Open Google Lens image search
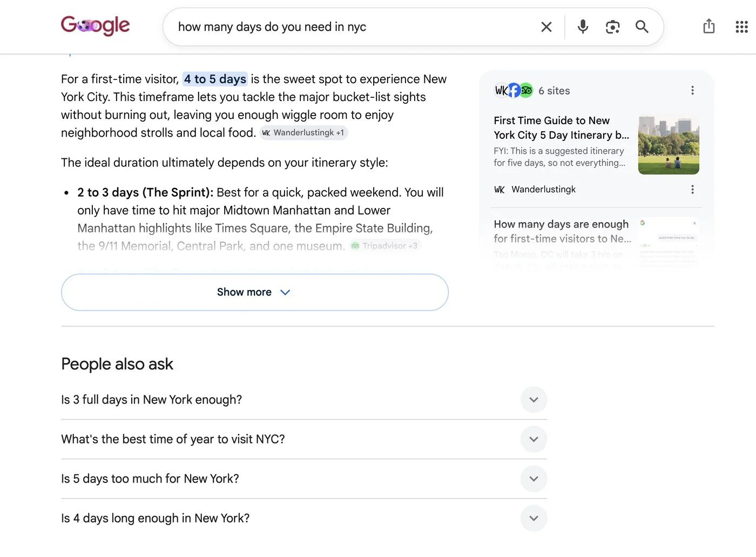The height and width of the screenshot is (557, 756). (x=612, y=27)
